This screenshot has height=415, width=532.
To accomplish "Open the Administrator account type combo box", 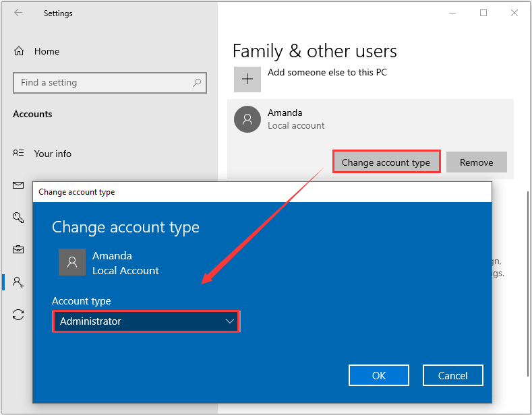I will tap(146, 321).
